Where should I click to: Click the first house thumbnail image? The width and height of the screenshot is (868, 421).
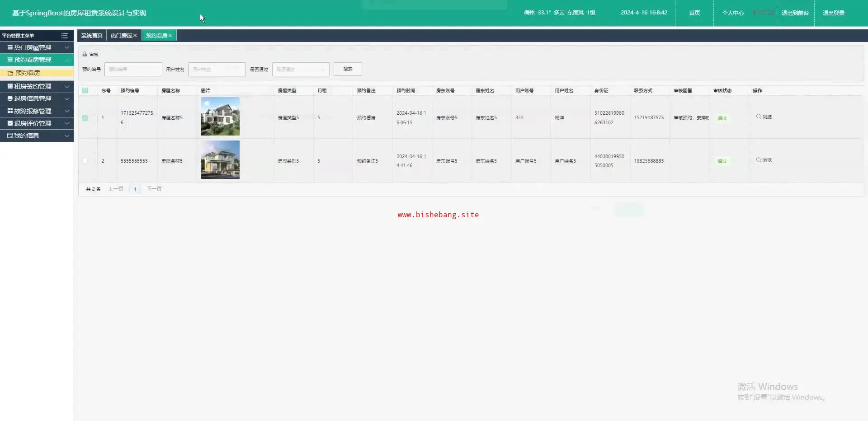coord(220,117)
